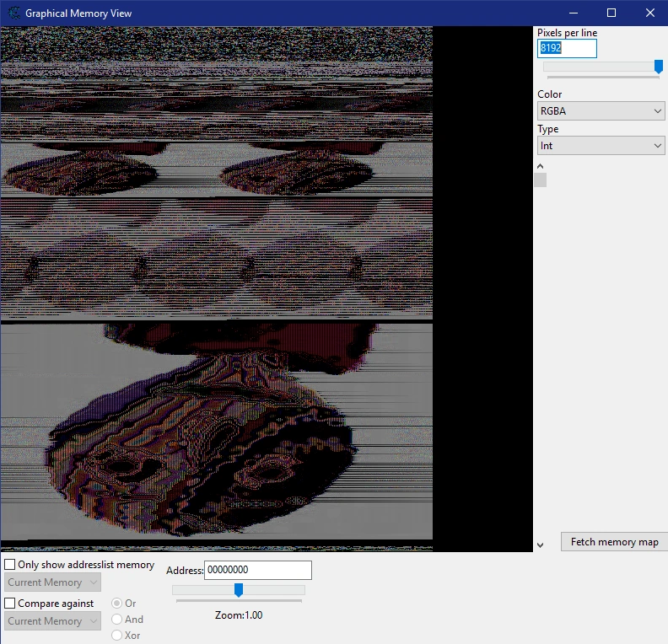Click the Zoom slider handle

(x=239, y=590)
